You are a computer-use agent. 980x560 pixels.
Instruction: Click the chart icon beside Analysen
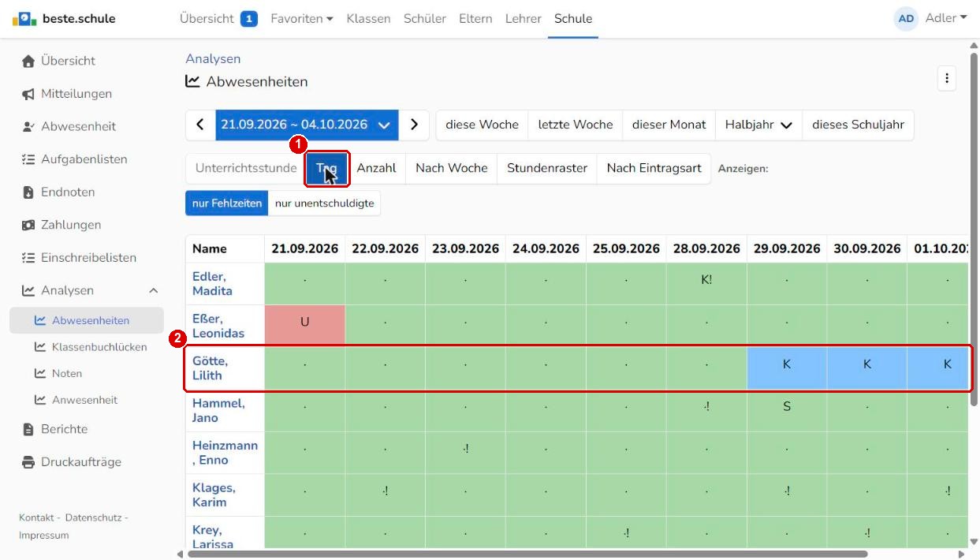tap(28, 291)
